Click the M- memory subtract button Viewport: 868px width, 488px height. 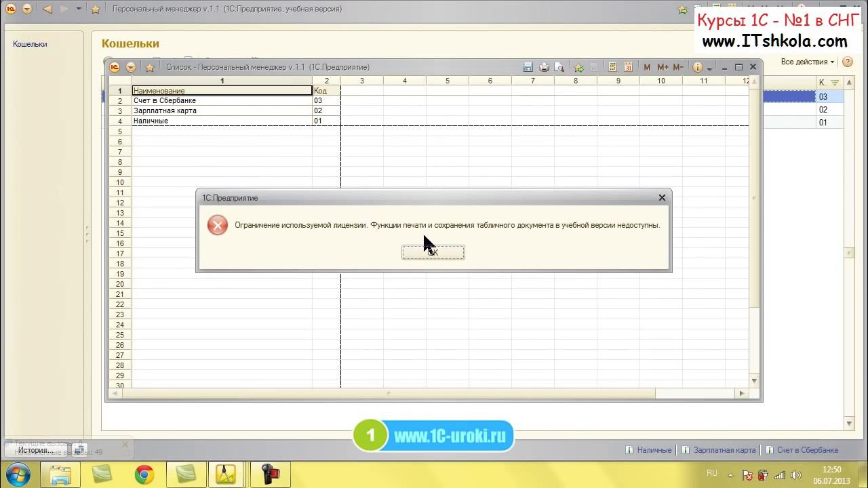pos(678,67)
